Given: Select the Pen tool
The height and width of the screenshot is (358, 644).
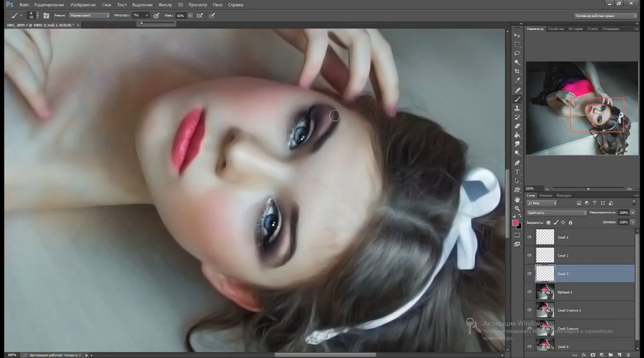Looking at the screenshot, I should click(517, 163).
